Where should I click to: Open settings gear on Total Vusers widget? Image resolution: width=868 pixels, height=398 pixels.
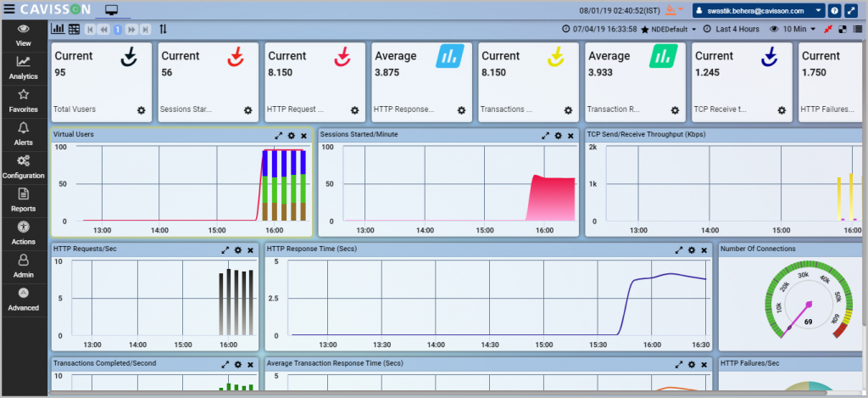(x=142, y=110)
